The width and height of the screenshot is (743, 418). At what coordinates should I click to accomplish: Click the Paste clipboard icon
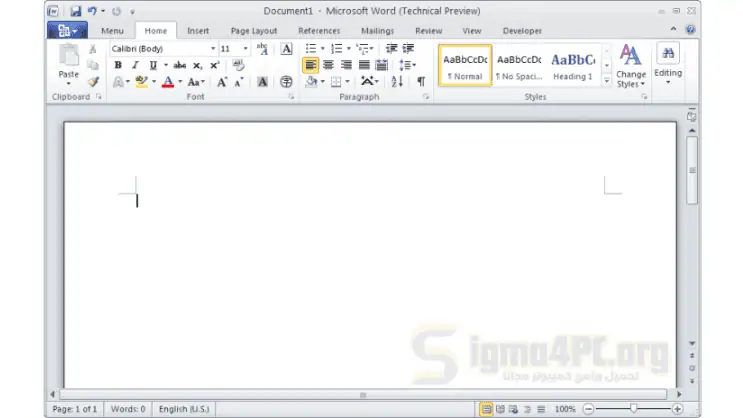69,55
